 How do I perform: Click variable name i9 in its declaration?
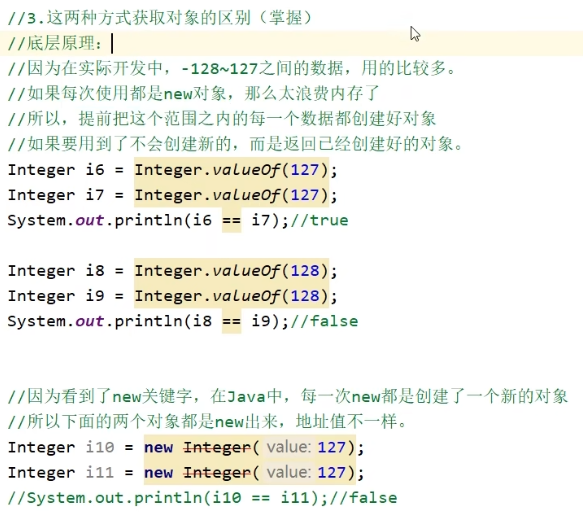95,296
